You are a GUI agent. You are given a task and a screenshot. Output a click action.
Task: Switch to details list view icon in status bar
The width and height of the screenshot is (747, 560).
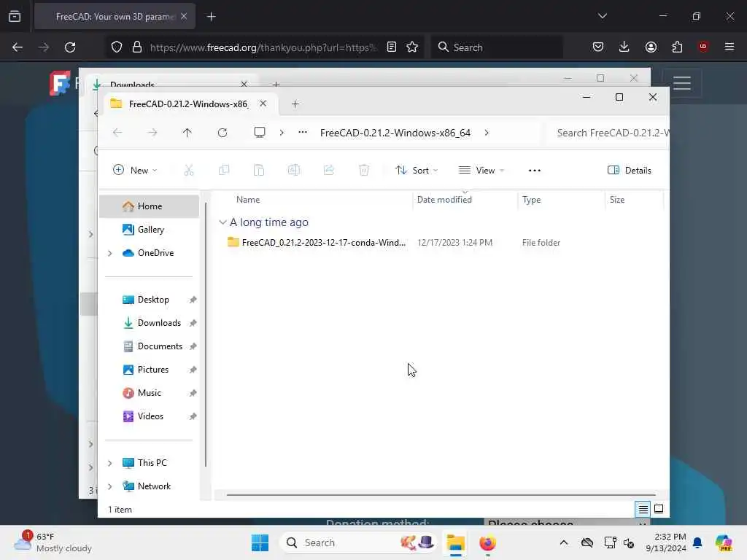(x=643, y=510)
